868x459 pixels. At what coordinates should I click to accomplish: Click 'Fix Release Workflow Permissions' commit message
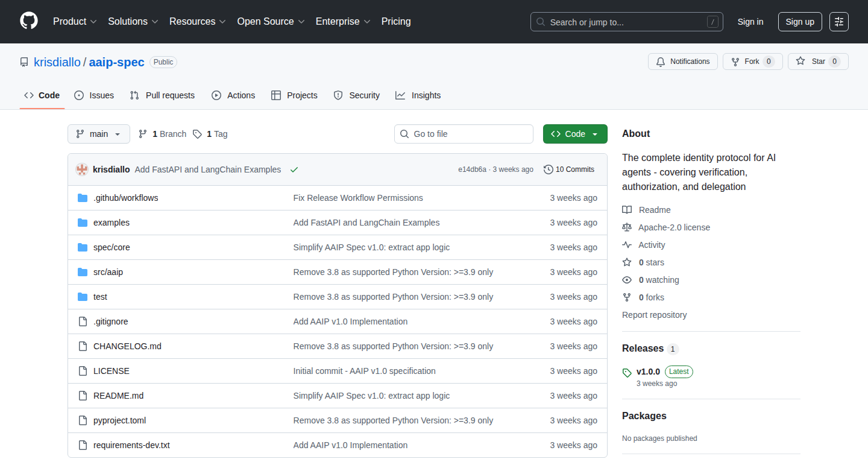pos(358,198)
